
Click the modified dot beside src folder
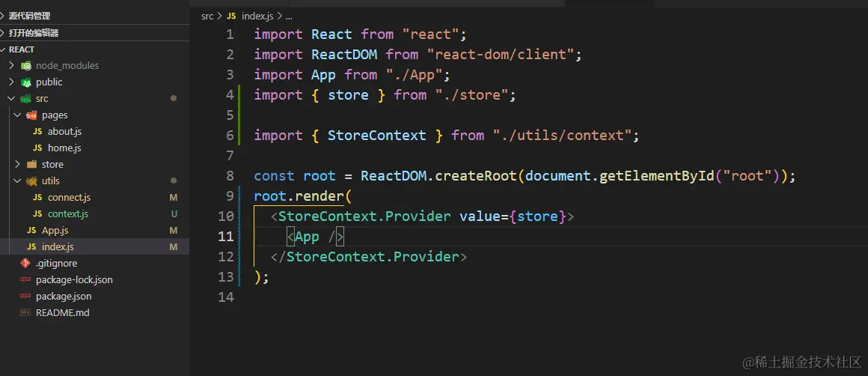(x=174, y=99)
